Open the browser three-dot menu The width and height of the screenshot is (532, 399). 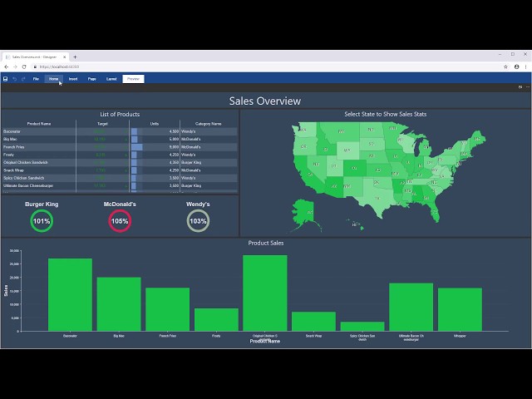click(526, 66)
